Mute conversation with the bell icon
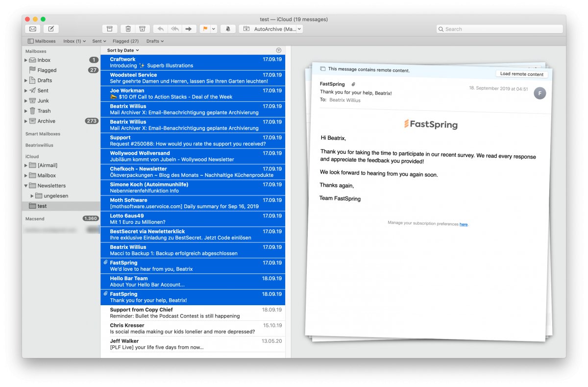The image size is (588, 387). click(x=227, y=29)
